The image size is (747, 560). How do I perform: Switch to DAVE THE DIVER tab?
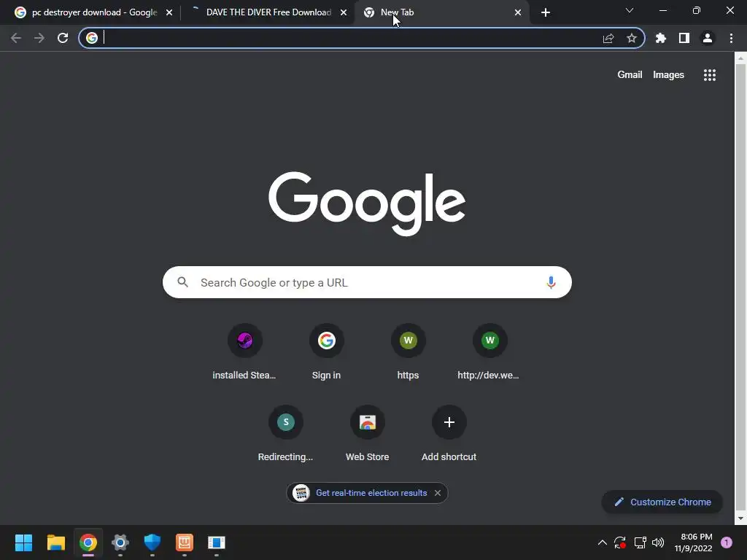point(267,12)
